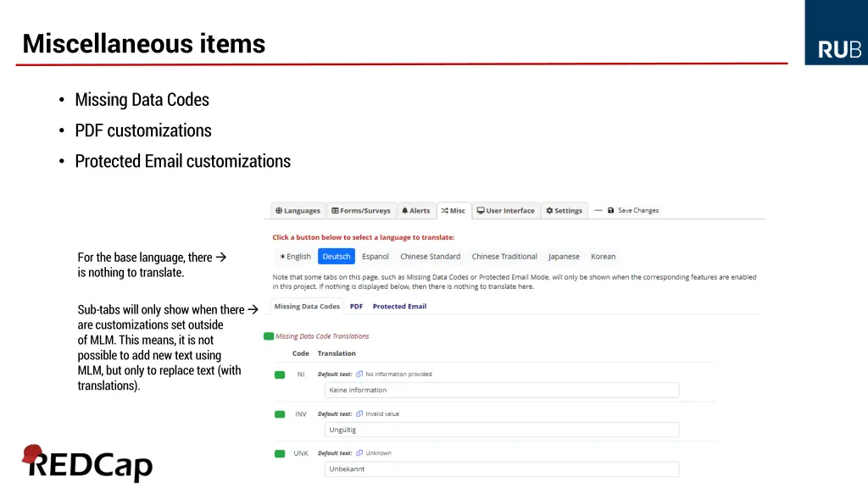This screenshot has width=868, height=488.
Task: Choose the Japanese language button
Action: point(564,257)
